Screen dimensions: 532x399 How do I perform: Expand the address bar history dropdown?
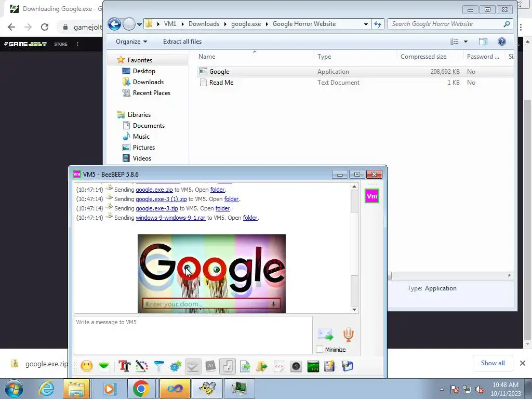coord(366,24)
